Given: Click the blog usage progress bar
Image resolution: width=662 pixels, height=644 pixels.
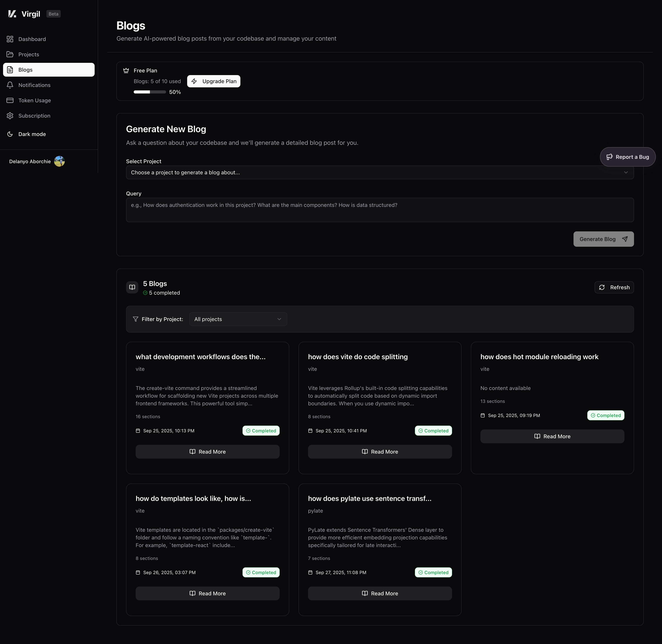Looking at the screenshot, I should 150,92.
